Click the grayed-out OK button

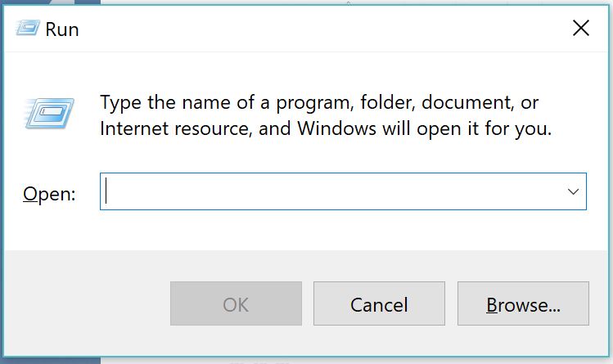pos(236,303)
